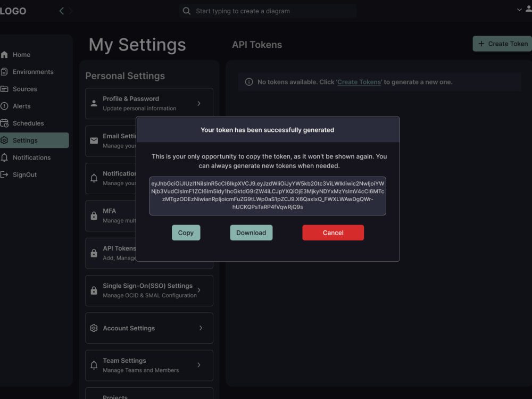Click the Email Settings envelope icon
The image size is (532, 399).
tap(94, 141)
